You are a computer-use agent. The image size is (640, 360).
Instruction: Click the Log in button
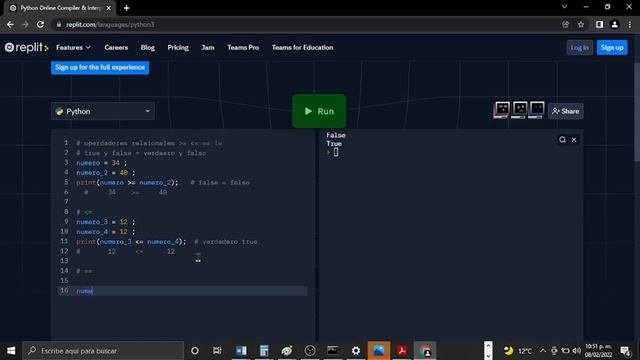(580, 48)
